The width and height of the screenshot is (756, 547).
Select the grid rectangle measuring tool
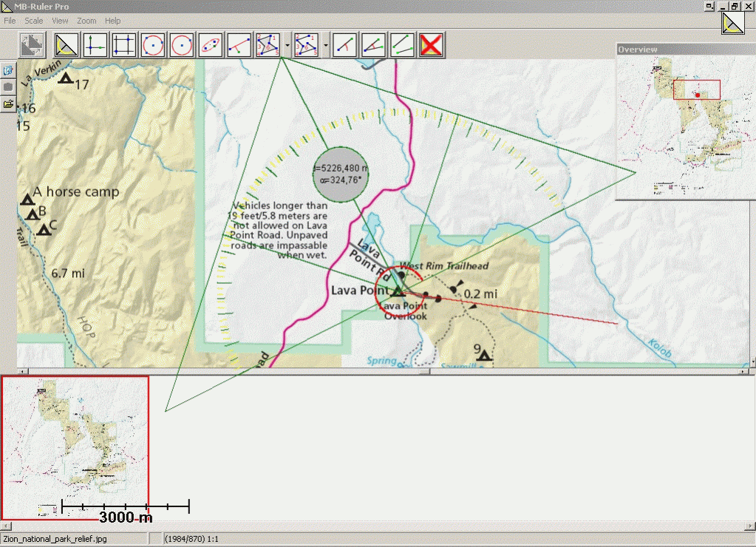(124, 45)
